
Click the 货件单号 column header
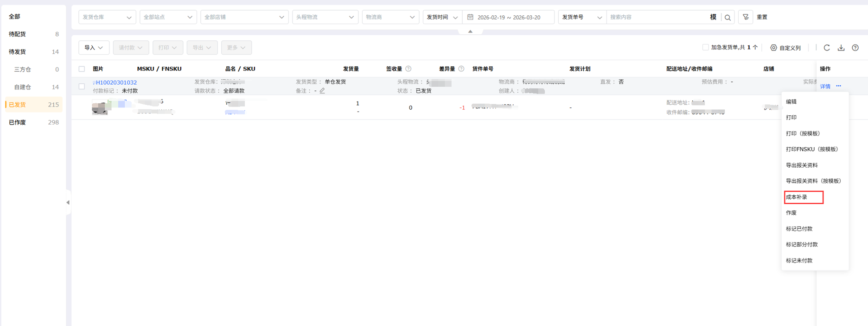[483, 69]
